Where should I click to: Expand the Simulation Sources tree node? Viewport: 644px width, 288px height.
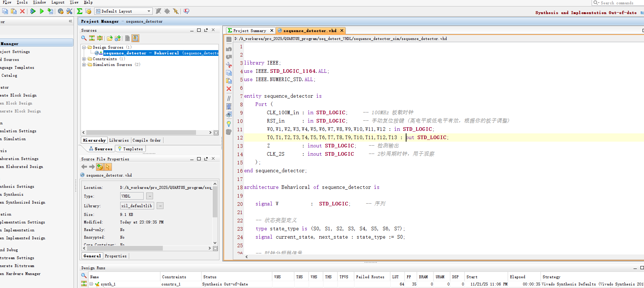(x=84, y=65)
